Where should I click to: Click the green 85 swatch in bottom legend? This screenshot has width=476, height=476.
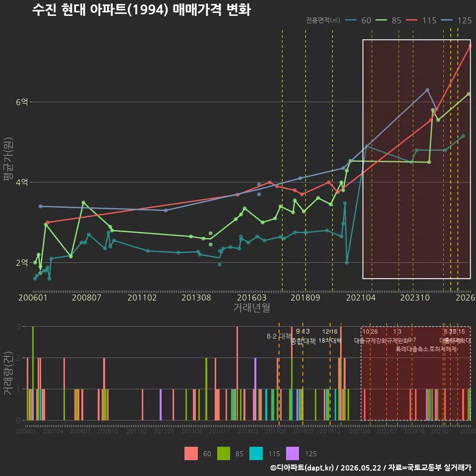224,454
